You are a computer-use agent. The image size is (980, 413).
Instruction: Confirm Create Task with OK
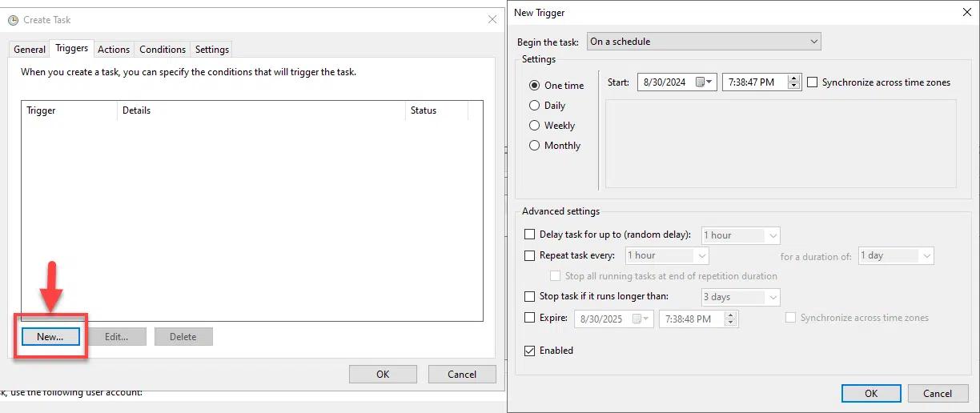tap(383, 375)
